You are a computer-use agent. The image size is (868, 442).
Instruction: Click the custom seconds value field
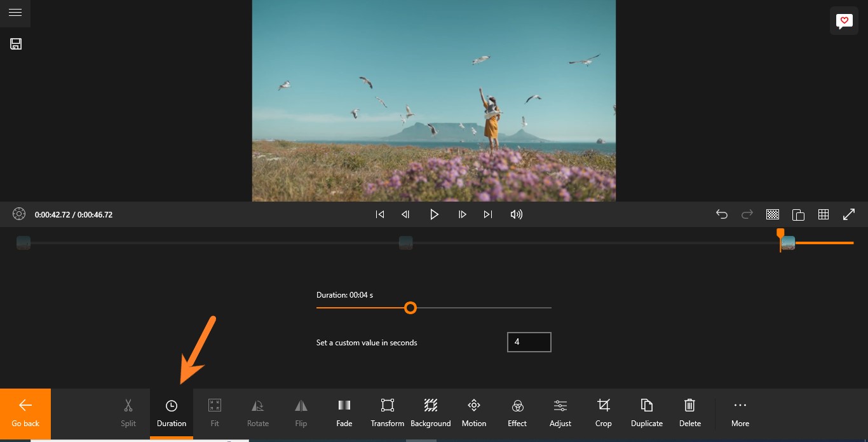pyautogui.click(x=529, y=342)
